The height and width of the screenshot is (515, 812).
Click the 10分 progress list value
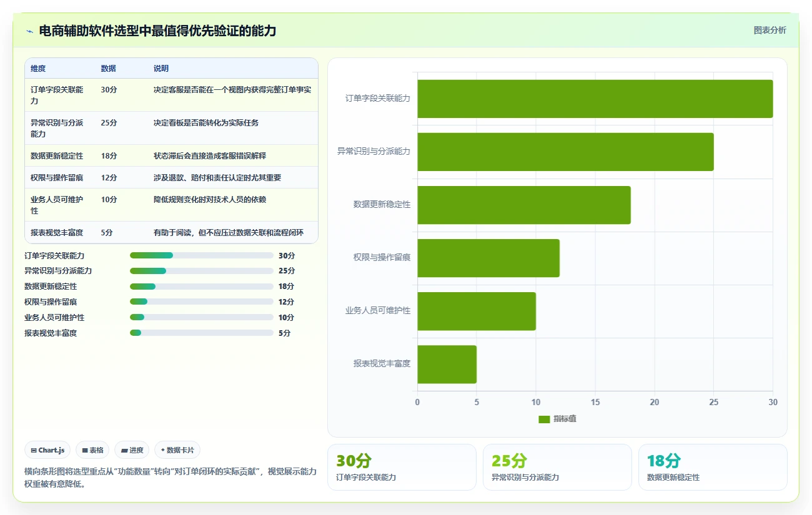[287, 317]
